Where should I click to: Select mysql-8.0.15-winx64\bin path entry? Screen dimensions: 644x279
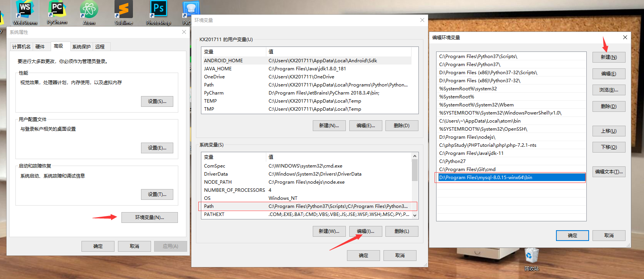[x=511, y=178]
